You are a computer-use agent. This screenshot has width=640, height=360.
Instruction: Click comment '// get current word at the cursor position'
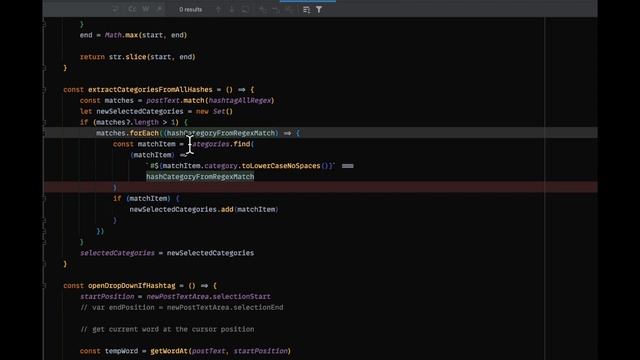click(167, 329)
